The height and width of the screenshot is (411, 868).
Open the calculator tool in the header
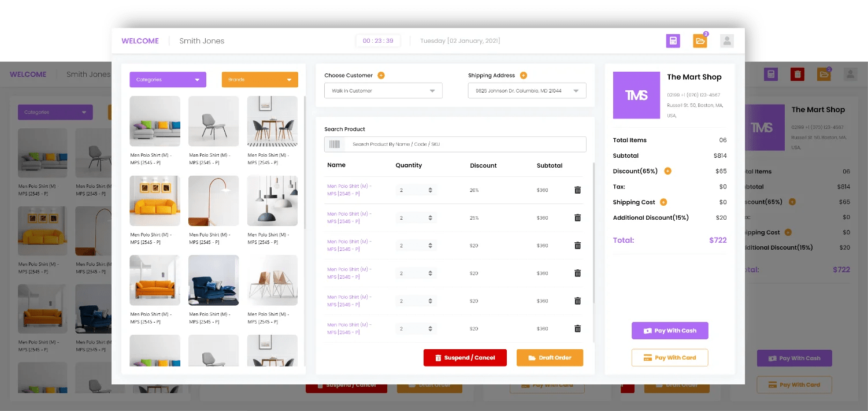coord(673,41)
